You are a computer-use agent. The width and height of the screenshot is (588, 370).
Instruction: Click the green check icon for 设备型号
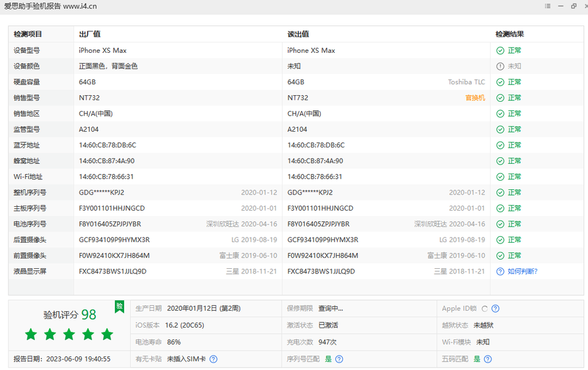500,50
